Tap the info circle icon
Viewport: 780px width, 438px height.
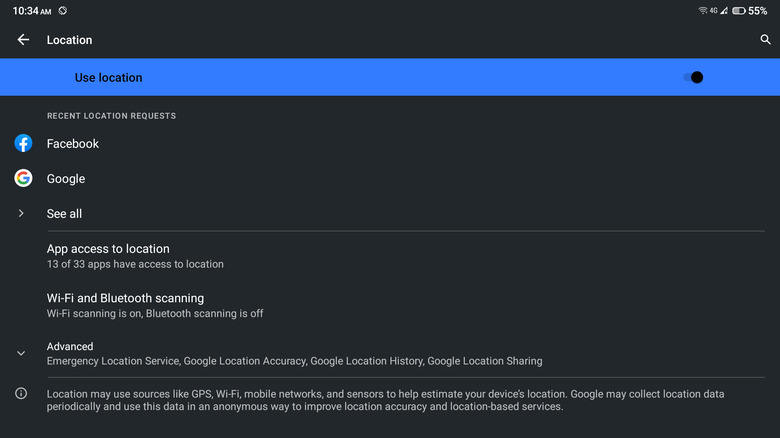pyautogui.click(x=21, y=394)
